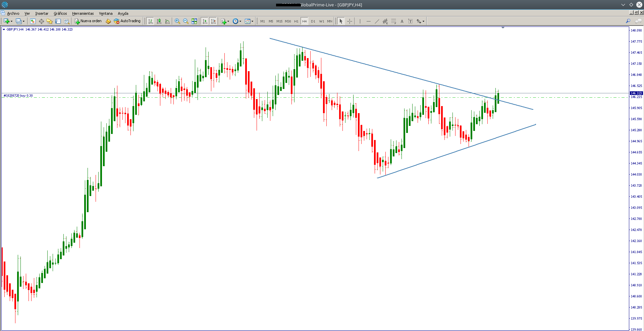Open the Periods clock icon

click(235, 21)
